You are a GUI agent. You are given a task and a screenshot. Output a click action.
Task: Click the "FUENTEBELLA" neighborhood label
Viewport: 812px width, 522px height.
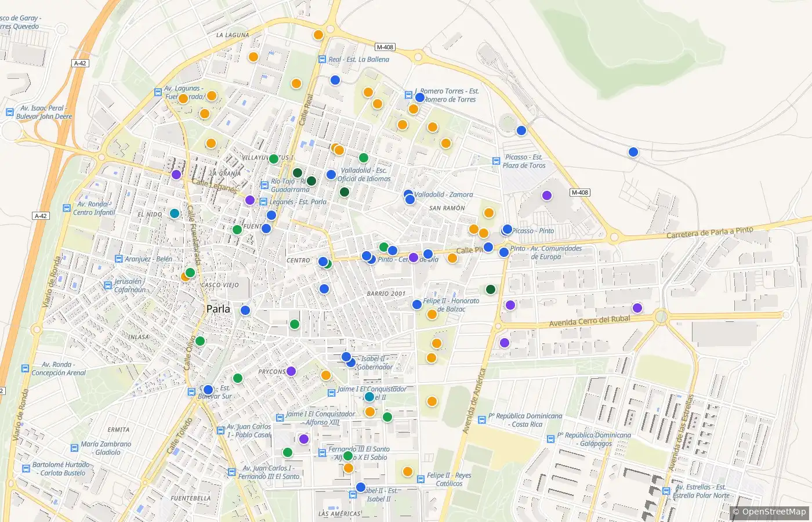pos(191,498)
